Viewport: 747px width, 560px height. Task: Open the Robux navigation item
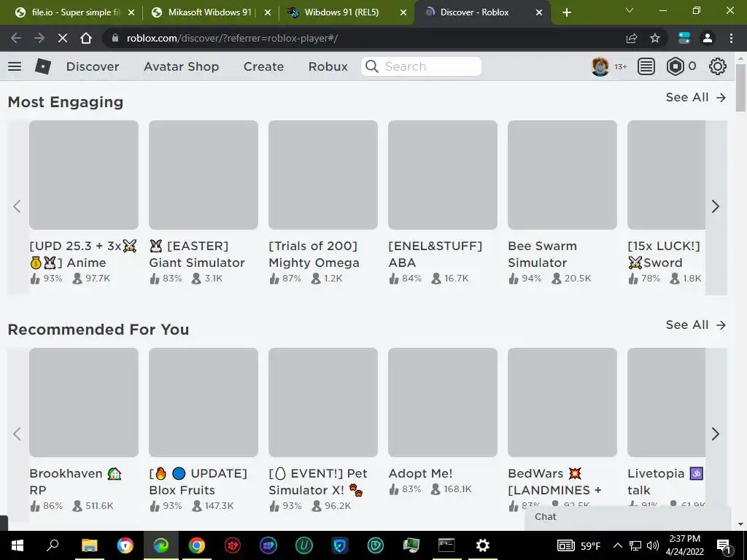[328, 66]
